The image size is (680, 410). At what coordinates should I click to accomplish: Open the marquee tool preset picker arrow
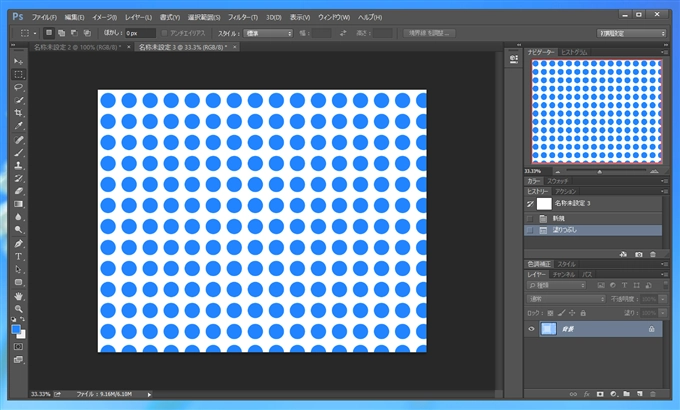tap(35, 33)
